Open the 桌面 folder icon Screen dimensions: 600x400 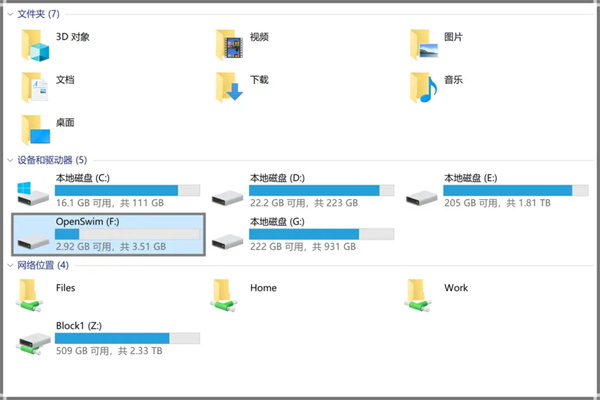(x=35, y=130)
